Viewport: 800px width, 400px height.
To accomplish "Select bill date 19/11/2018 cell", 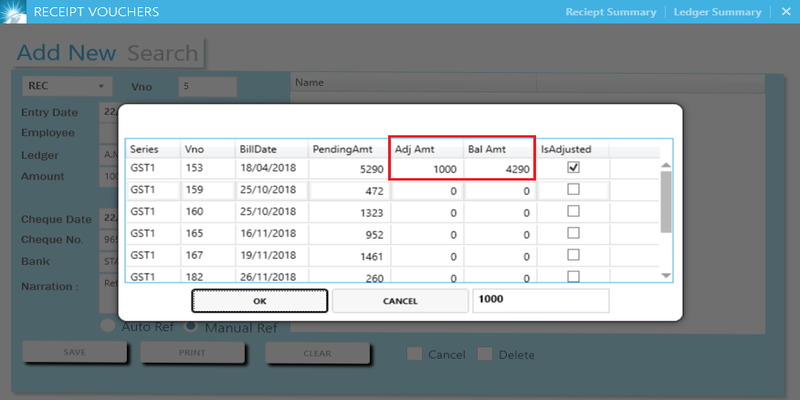I will pyautogui.click(x=272, y=256).
